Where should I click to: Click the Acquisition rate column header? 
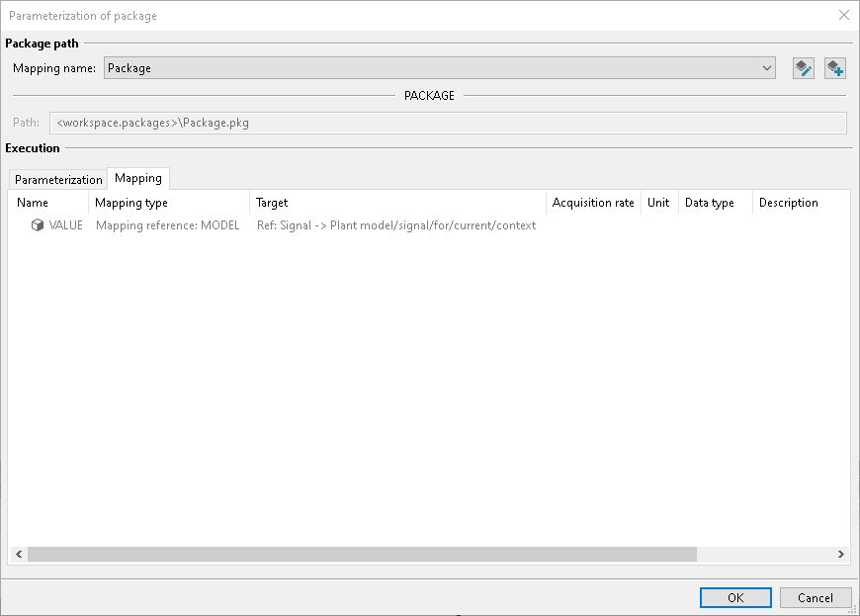593,203
